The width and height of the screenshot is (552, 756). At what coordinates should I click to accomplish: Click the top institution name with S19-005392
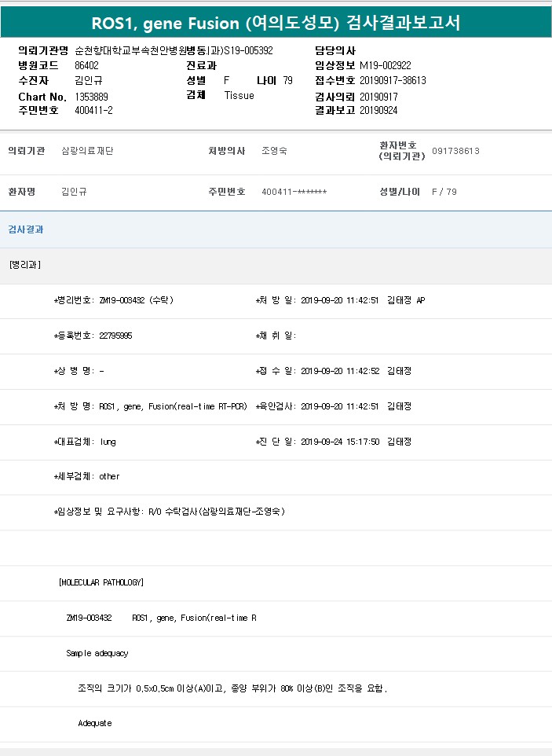pos(174,50)
